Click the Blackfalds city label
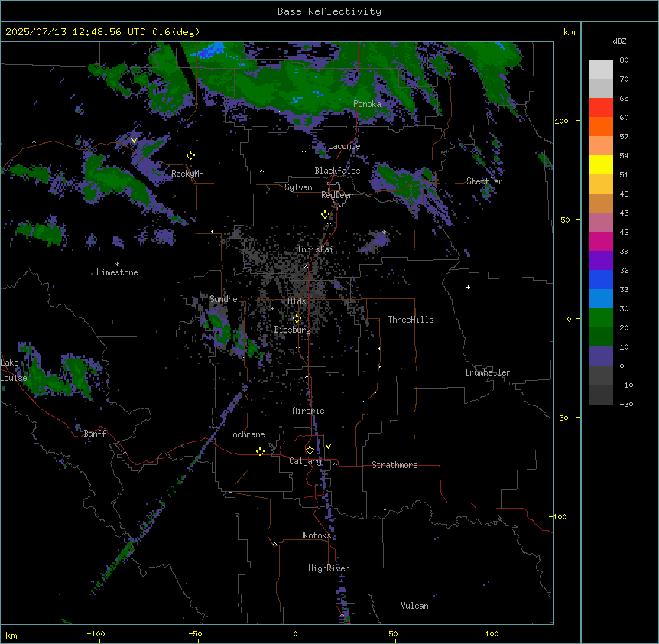This screenshot has width=659, height=644. pyautogui.click(x=337, y=171)
